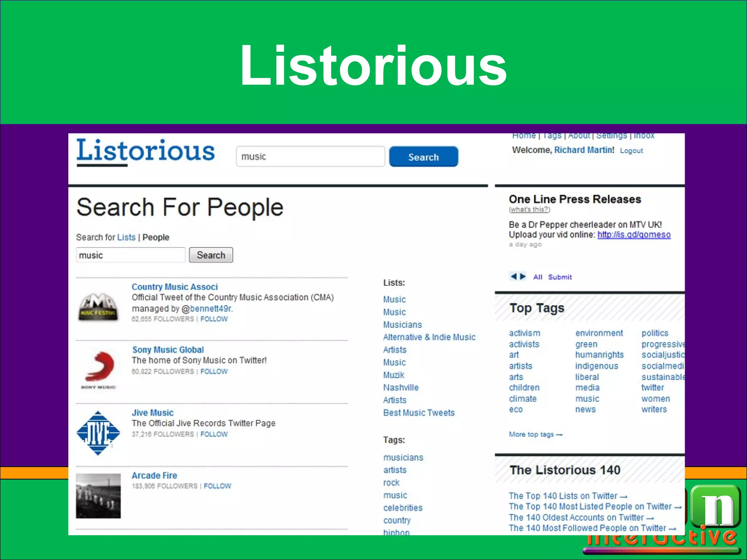This screenshot has height=560, width=747.
Task: Open The 140 Most Followed People
Action: point(593,528)
